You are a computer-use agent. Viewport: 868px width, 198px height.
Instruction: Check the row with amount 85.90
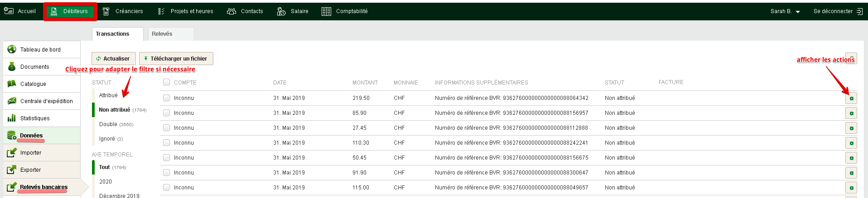click(166, 113)
